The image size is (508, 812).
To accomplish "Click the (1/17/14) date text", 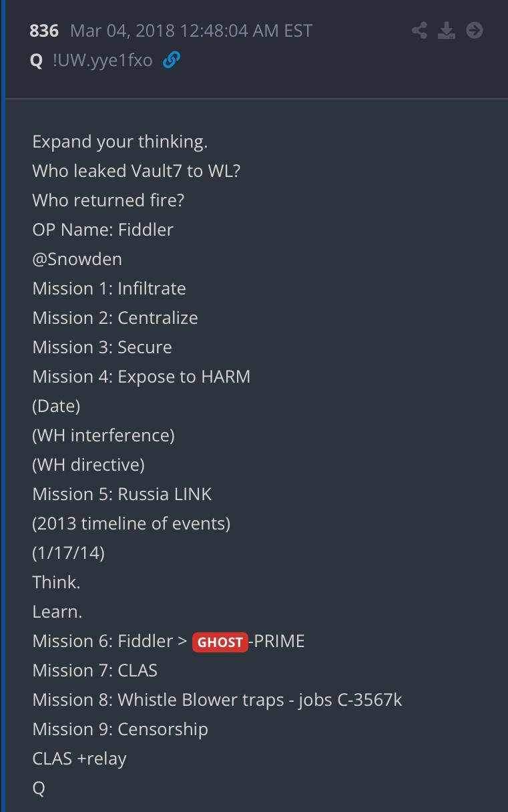I will [68, 553].
